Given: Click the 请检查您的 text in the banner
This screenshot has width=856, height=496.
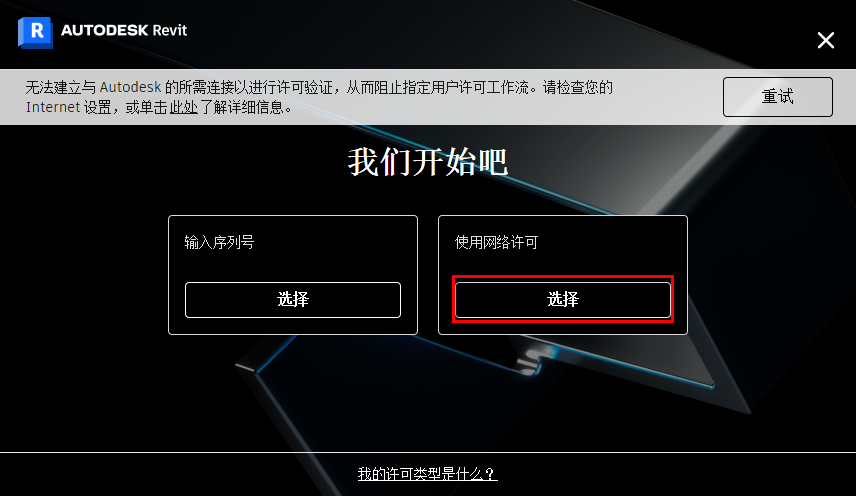Looking at the screenshot, I should tap(578, 87).
